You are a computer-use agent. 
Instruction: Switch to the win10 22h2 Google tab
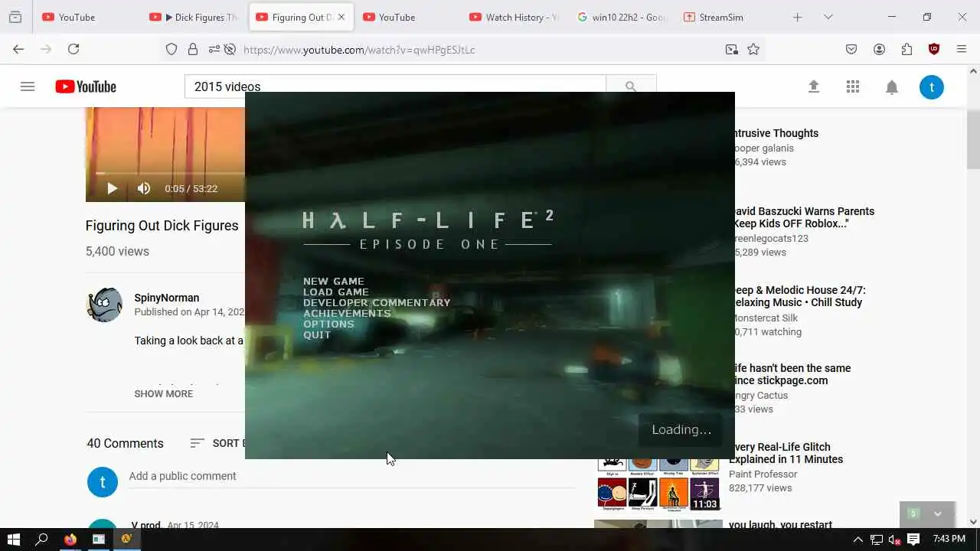tap(622, 17)
